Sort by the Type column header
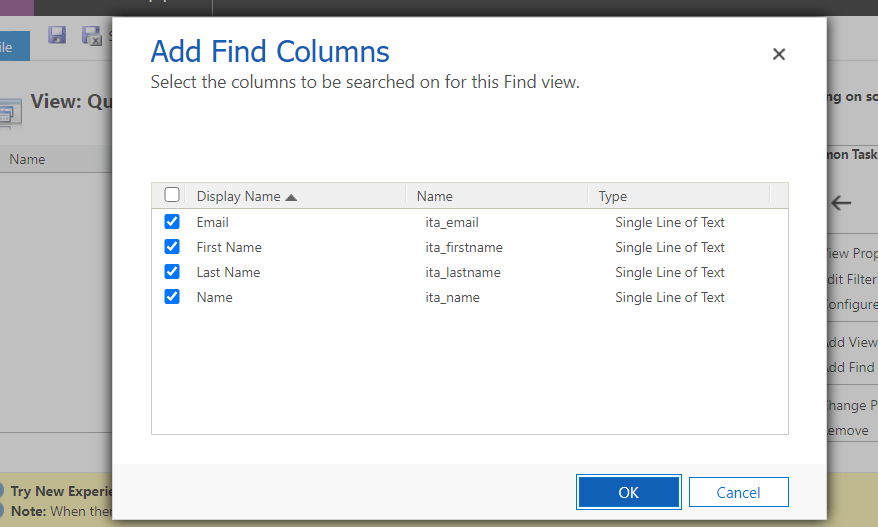This screenshot has height=527, width=878. click(613, 196)
